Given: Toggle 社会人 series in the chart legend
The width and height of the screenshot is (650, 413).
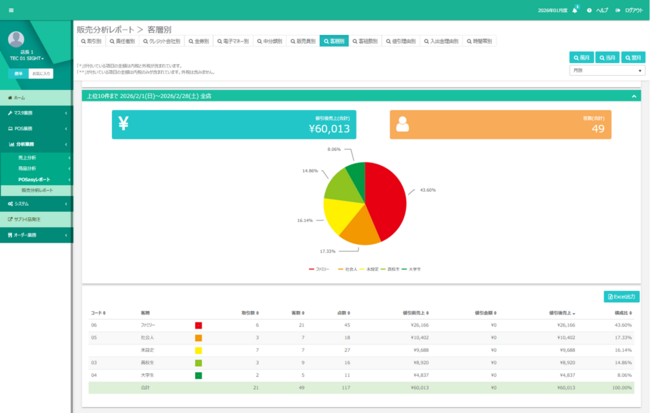Looking at the screenshot, I should [x=348, y=269].
